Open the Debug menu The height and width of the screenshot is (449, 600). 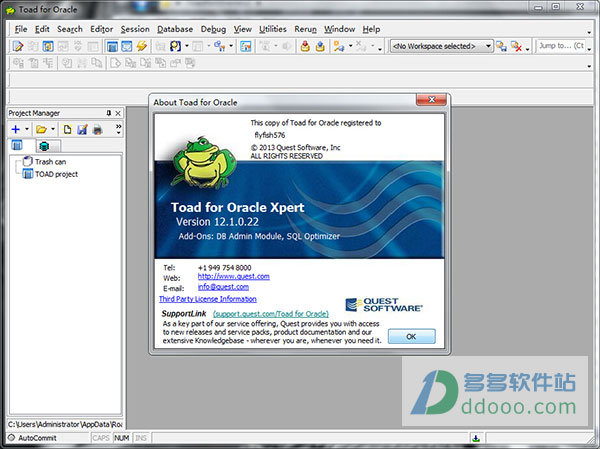click(213, 29)
